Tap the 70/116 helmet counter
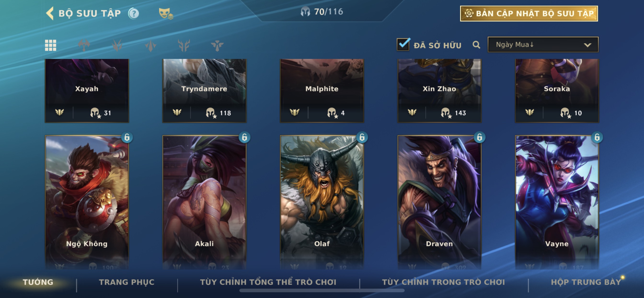644x298 pixels. tap(322, 12)
